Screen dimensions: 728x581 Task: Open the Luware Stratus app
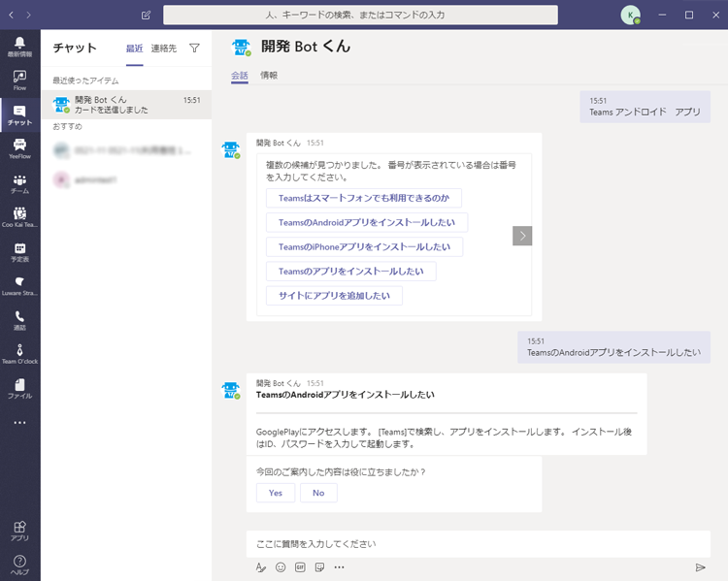pos(19,286)
